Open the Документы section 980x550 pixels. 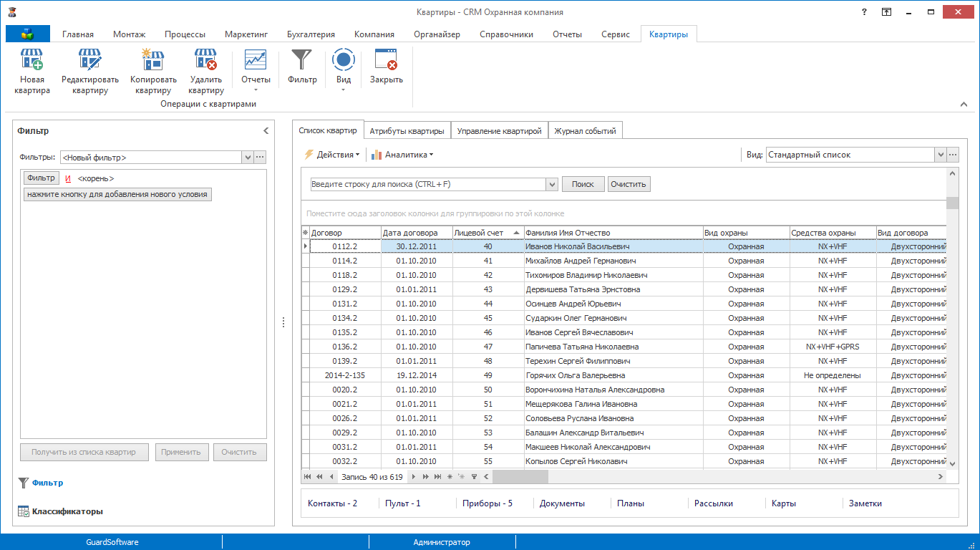[x=562, y=503]
